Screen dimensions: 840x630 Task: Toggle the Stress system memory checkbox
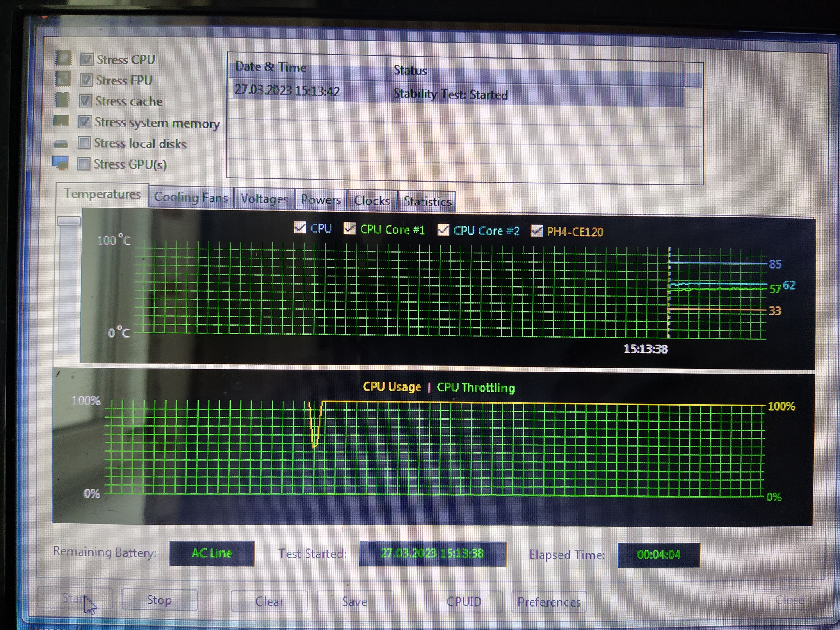[84, 122]
